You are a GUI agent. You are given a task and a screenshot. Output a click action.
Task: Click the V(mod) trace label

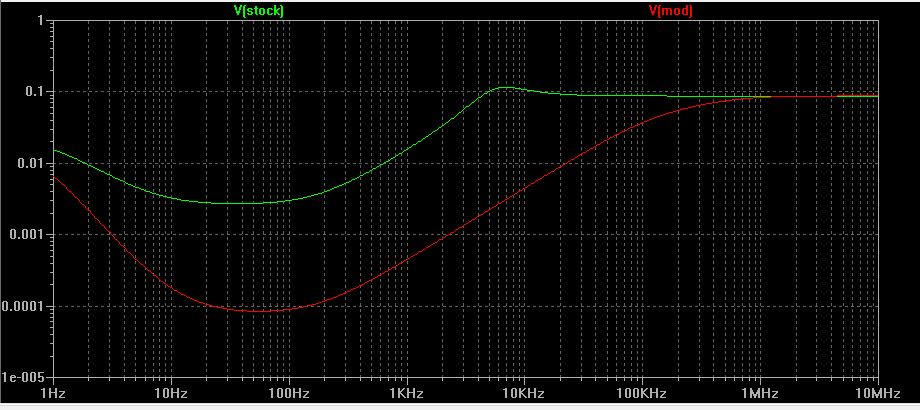671,11
